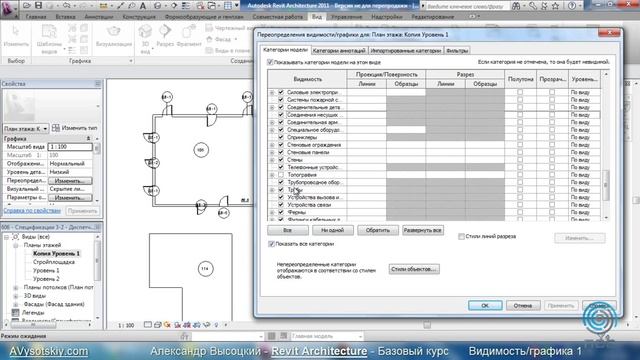Click the worksets icon in status bar
Viewport: 640px width, 360px height.
pos(184,336)
